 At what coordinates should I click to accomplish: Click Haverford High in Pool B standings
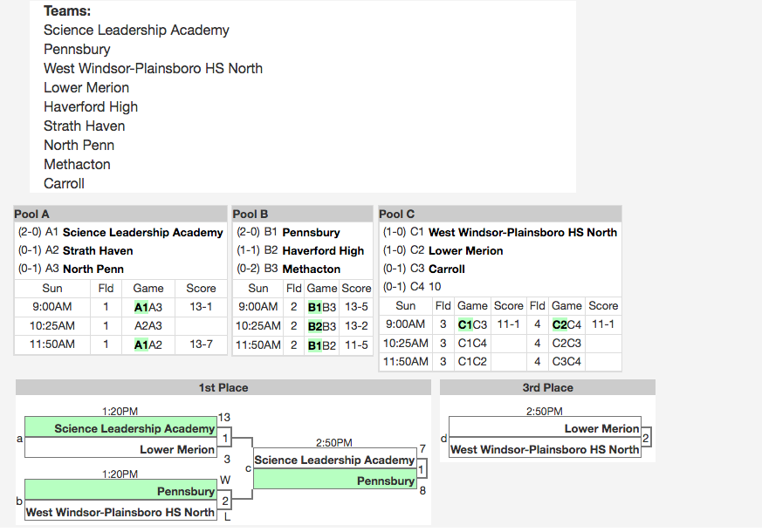click(x=323, y=251)
